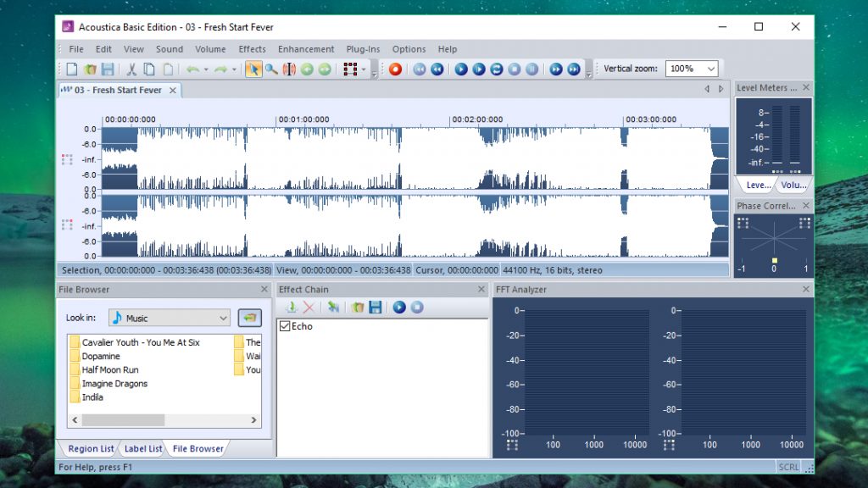Click the Cut scissors icon
This screenshot has width=868, height=488.
point(131,69)
